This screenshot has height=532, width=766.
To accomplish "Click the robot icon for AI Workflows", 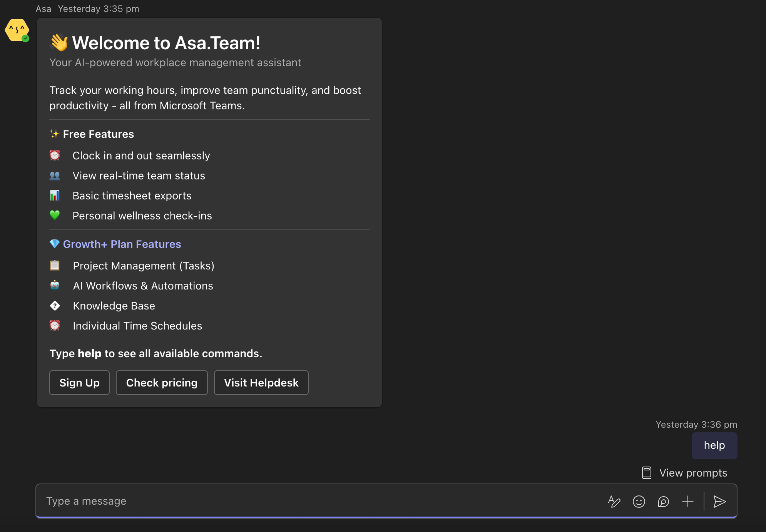I will click(x=55, y=286).
